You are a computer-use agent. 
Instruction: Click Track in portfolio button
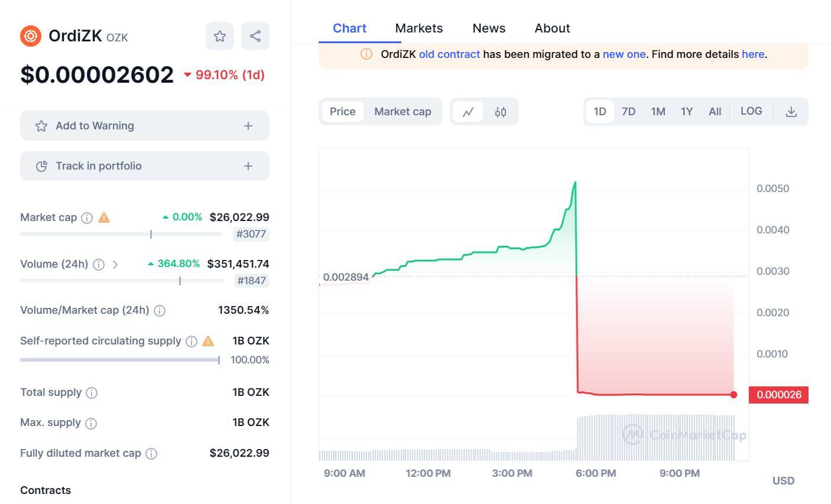pos(145,166)
